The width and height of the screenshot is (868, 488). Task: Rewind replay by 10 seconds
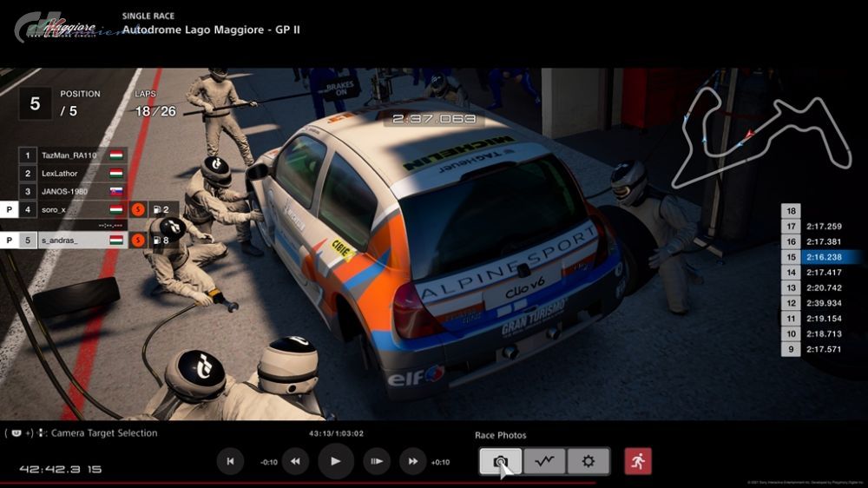[295, 461]
